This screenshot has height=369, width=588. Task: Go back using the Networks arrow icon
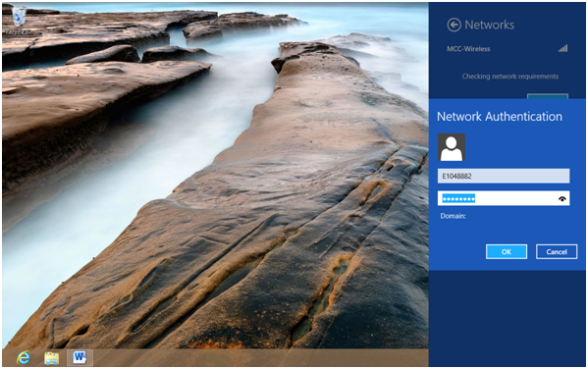[454, 25]
